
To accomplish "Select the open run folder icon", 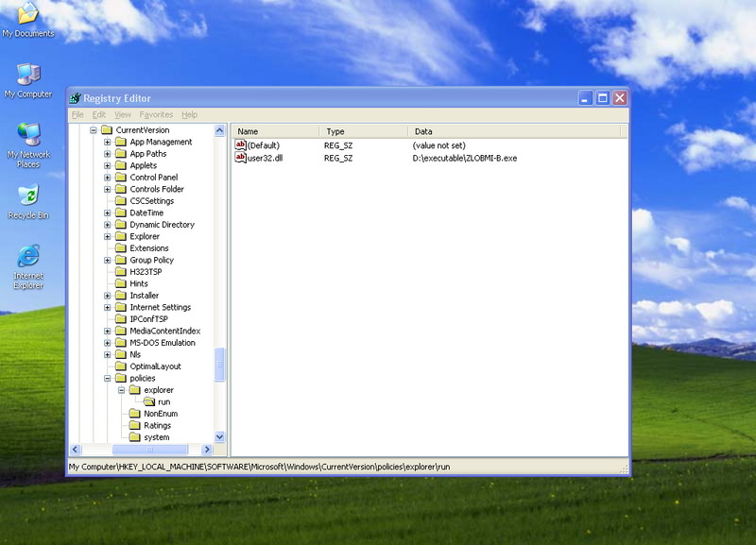I will click(149, 401).
